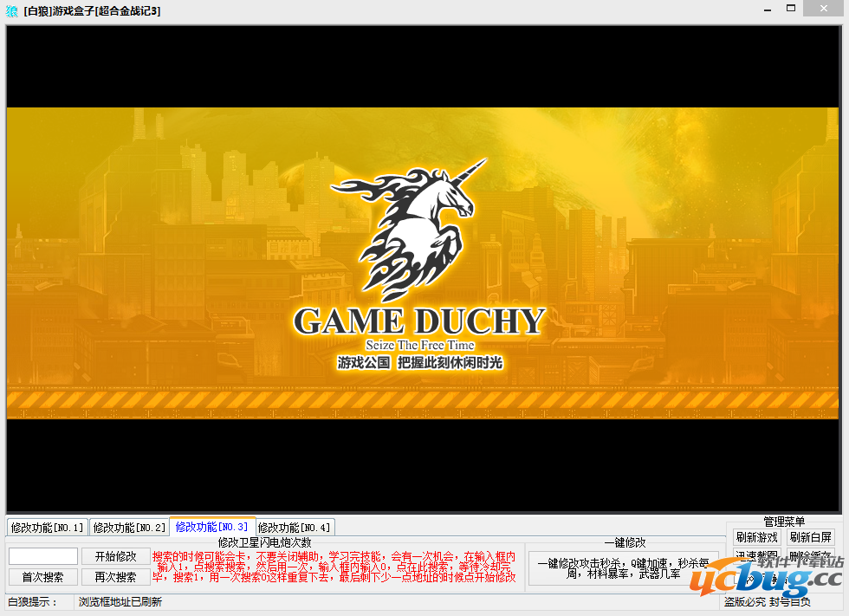Click 刷新游戏 in the management menu

756,537
